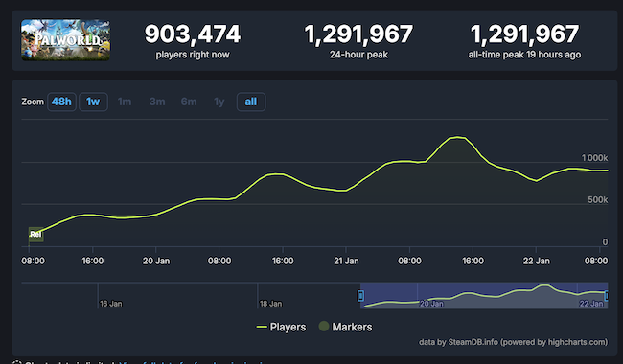Screen dimensions: 623x364
Task: Select the 3m zoom option
Action: (x=157, y=102)
